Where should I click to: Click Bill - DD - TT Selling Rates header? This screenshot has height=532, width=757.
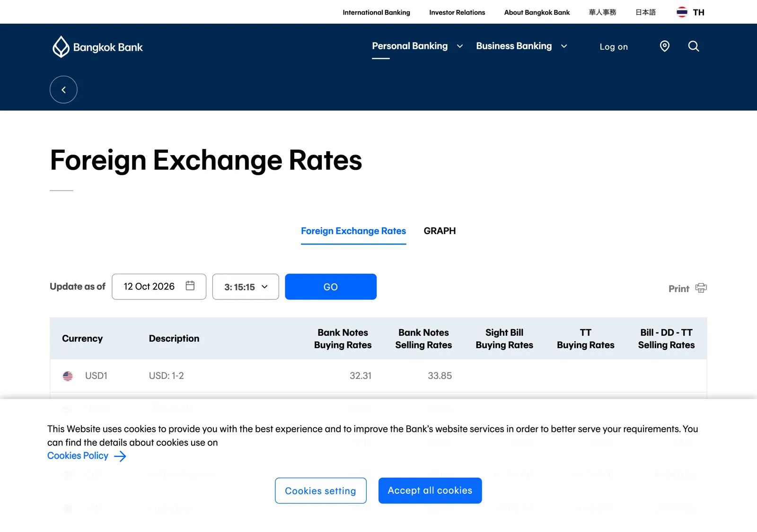click(x=666, y=339)
